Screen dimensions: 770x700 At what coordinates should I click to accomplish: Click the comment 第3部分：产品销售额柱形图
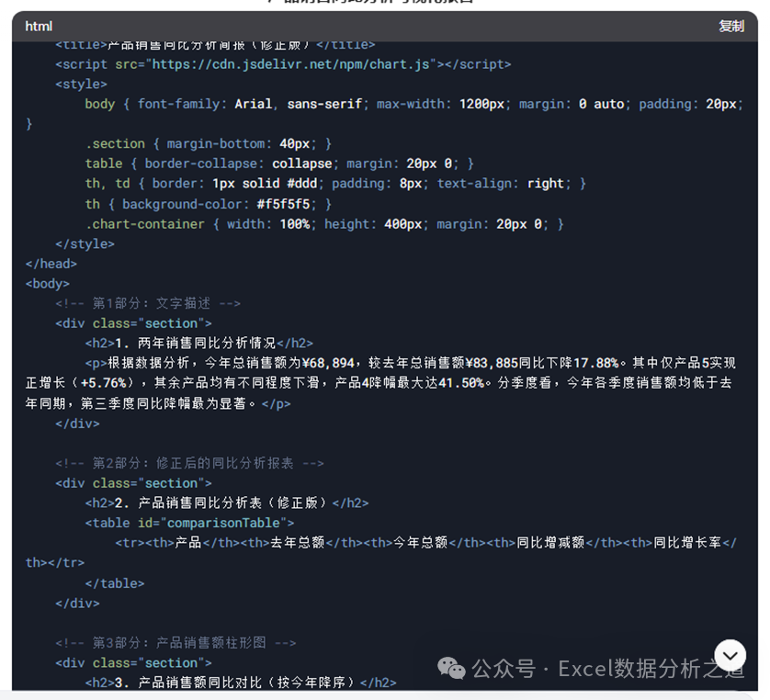click(x=176, y=642)
